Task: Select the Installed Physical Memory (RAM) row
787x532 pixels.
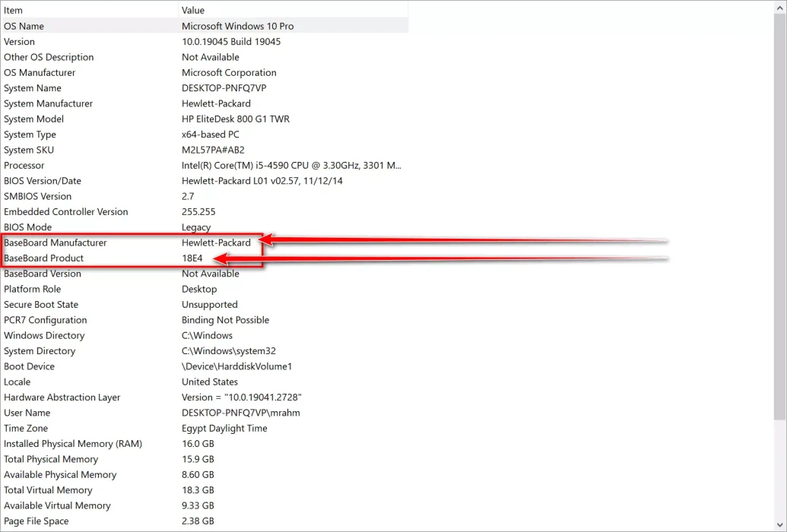Action: [x=205, y=444]
